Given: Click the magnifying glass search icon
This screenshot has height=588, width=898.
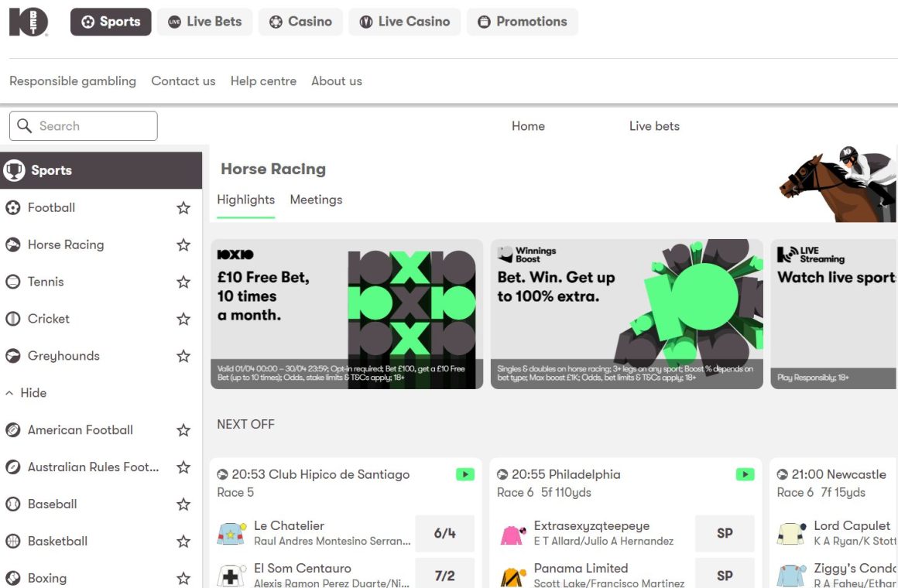Looking at the screenshot, I should tap(24, 126).
